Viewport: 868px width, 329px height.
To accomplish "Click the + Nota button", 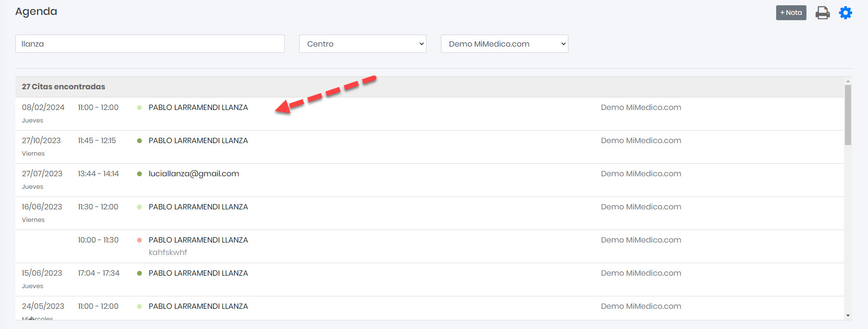I will click(791, 13).
